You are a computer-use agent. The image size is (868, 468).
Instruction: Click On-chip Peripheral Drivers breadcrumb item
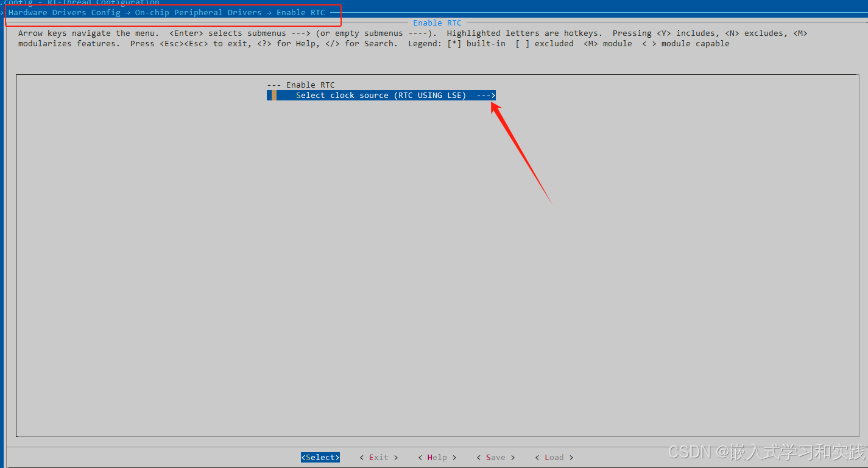[x=199, y=12]
